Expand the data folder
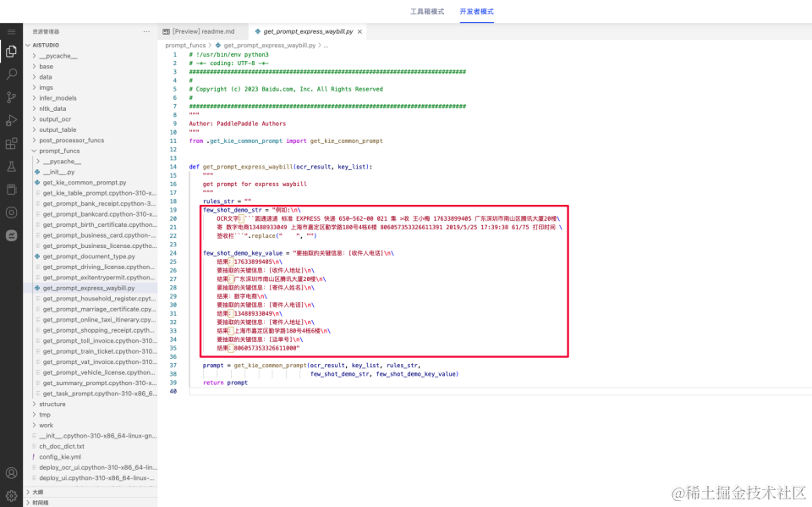This screenshot has height=507, width=812. click(x=46, y=77)
